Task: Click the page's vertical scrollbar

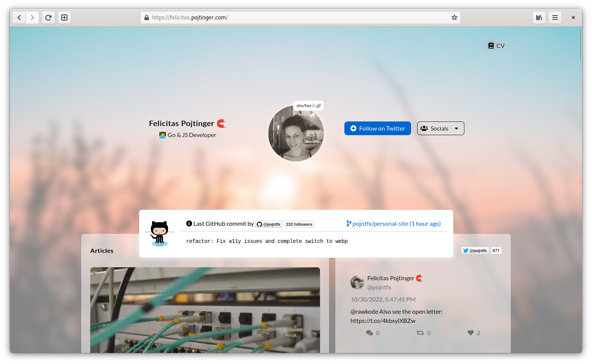Action: [580, 45]
